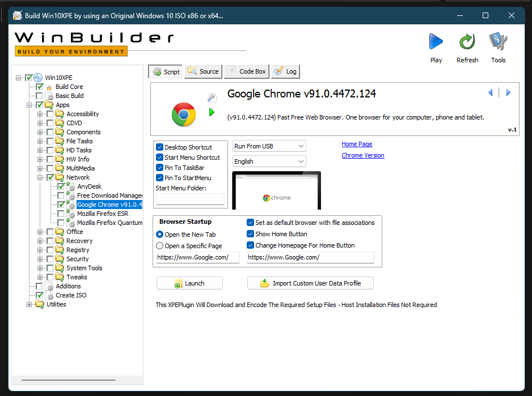The image size is (532, 396).
Task: Expand the CDVD tree node
Action: 40,123
